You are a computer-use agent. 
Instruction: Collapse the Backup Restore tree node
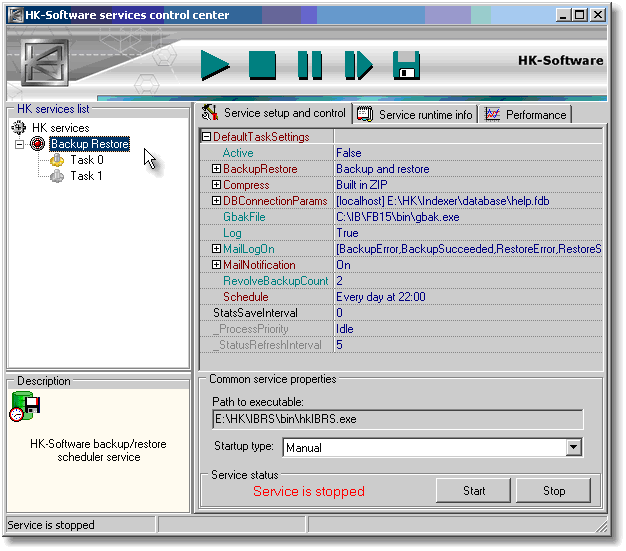(19, 144)
